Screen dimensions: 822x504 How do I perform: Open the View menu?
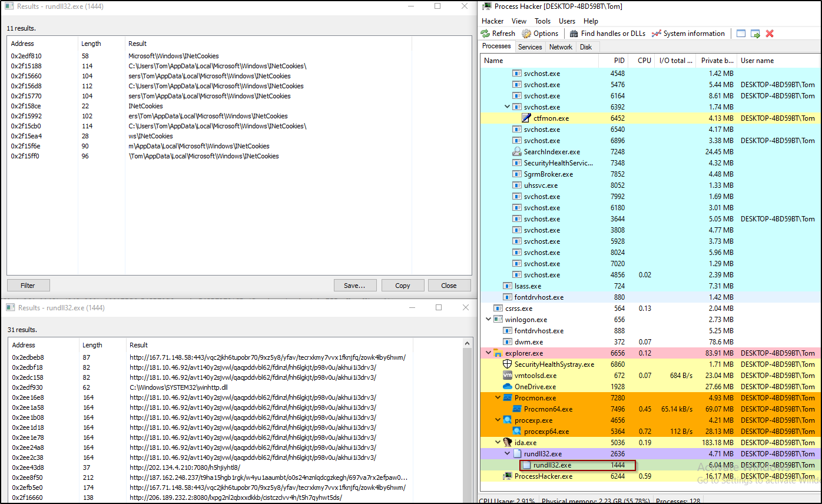(x=519, y=21)
